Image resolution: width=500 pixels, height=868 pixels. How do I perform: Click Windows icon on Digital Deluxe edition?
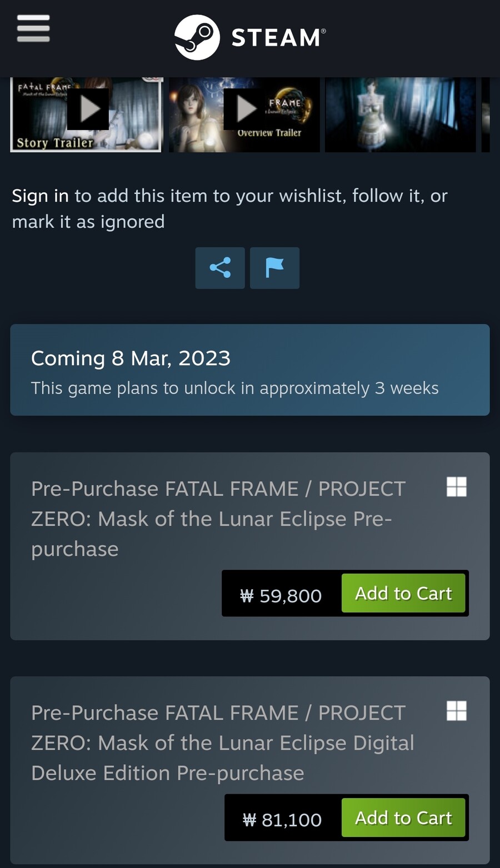point(457,711)
